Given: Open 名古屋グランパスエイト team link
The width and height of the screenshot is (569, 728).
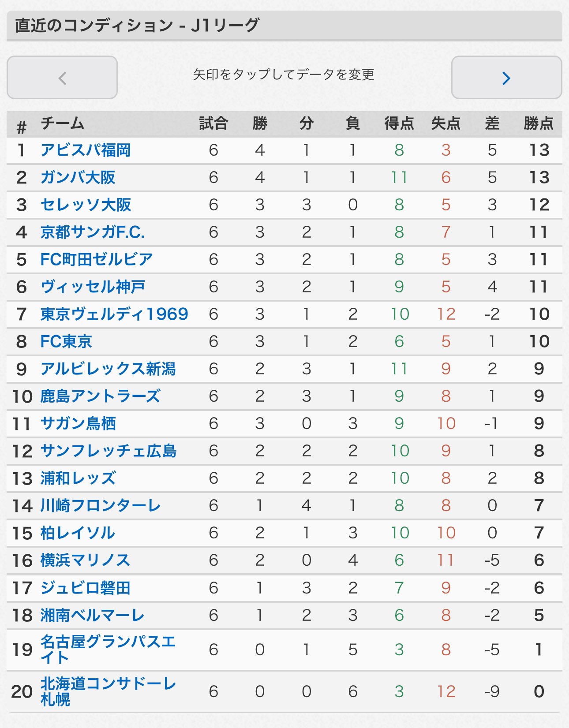Looking at the screenshot, I should [108, 650].
